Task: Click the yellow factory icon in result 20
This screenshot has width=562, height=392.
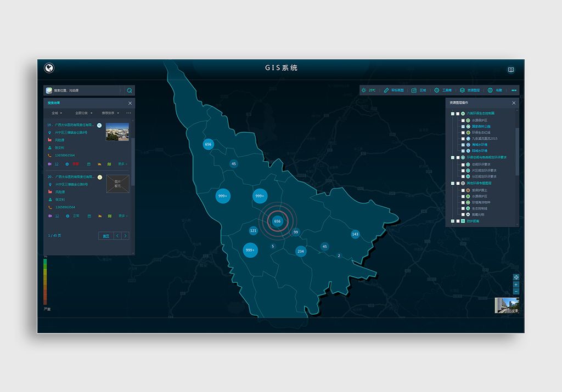Action: [x=100, y=216]
